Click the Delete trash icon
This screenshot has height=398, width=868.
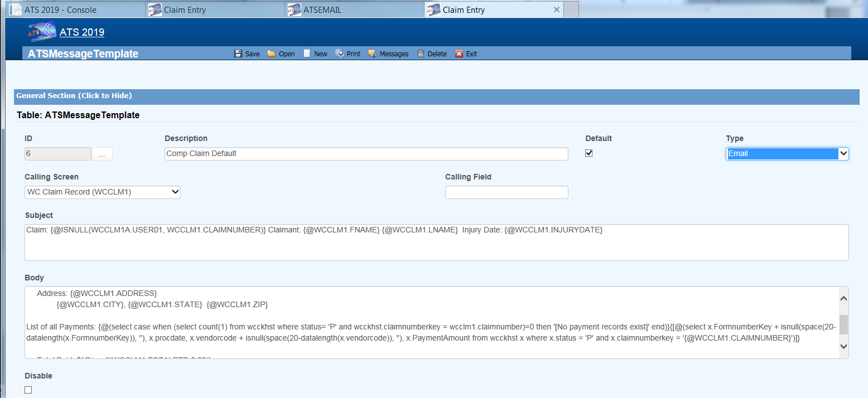click(421, 54)
